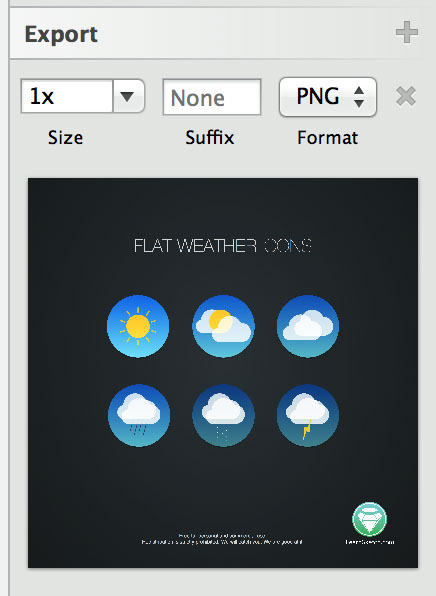Viewport: 436px width, 596px height.
Task: Click the partly cloudy sun icon
Action: [x=223, y=326]
